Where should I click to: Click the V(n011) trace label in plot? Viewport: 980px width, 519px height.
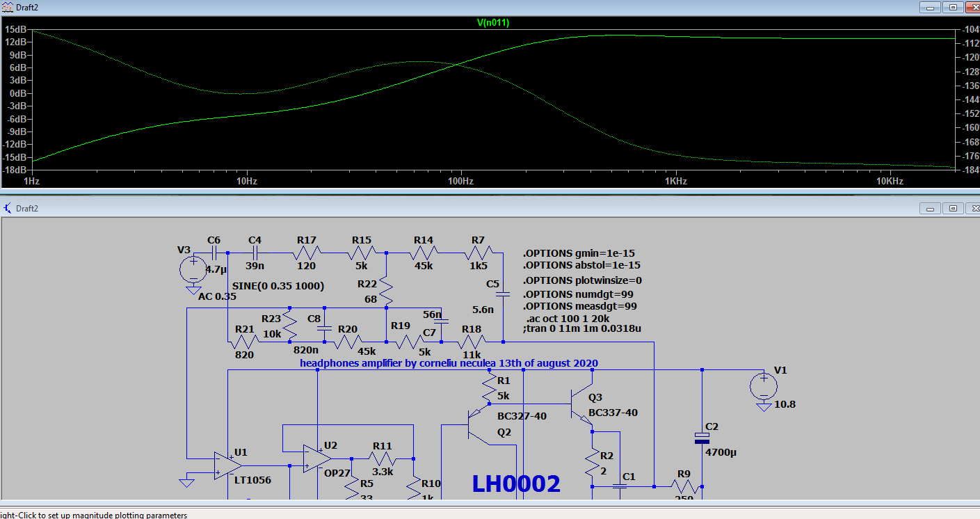493,23
